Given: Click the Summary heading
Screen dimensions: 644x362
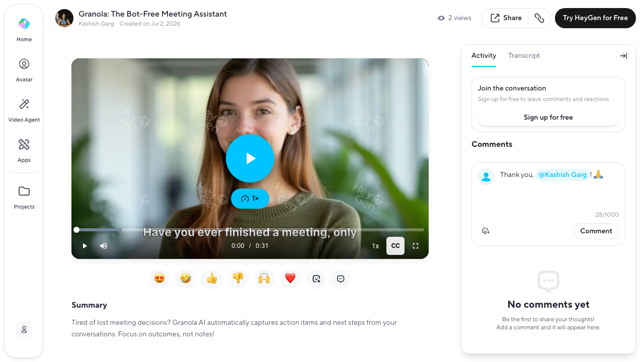Looking at the screenshot, I should (x=89, y=305).
